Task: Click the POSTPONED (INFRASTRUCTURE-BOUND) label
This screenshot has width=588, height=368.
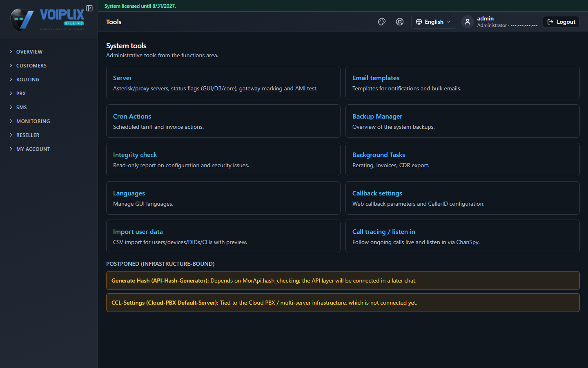Action: point(160,264)
